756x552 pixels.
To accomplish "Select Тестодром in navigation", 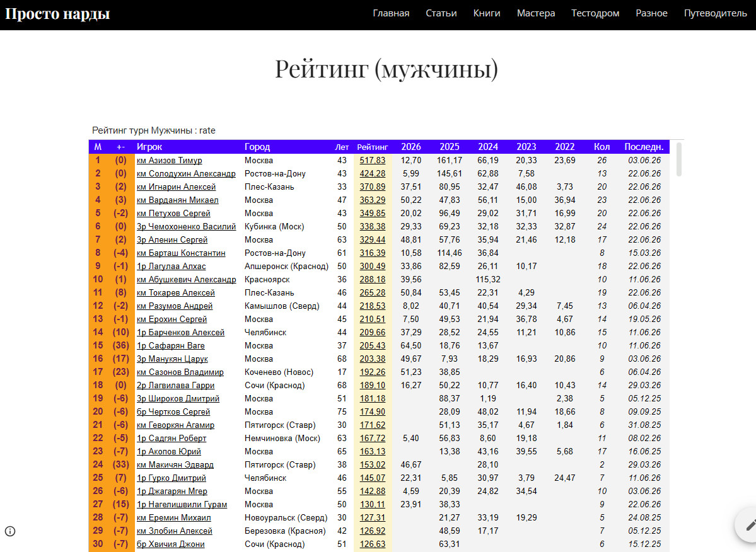I will 595,13.
